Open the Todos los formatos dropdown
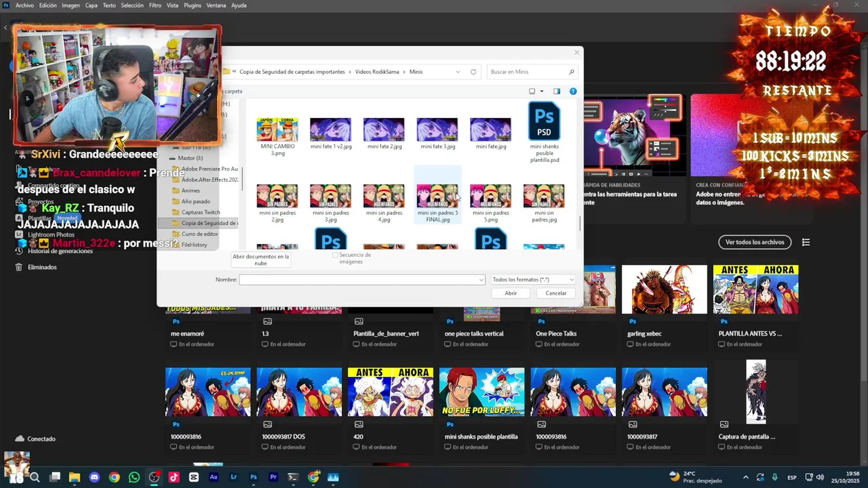The width and height of the screenshot is (868, 488). click(533, 279)
